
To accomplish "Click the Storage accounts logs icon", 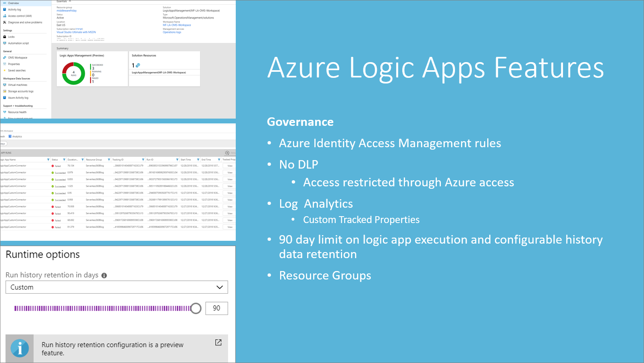I will 5,92.
